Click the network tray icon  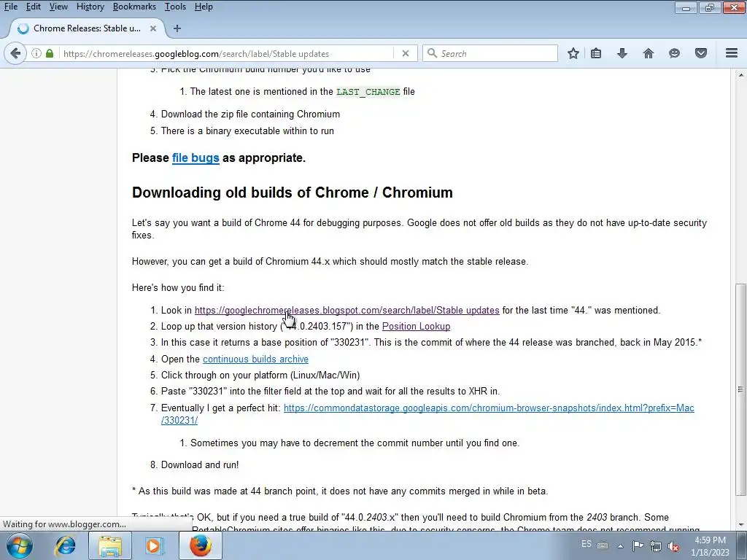tap(656, 546)
